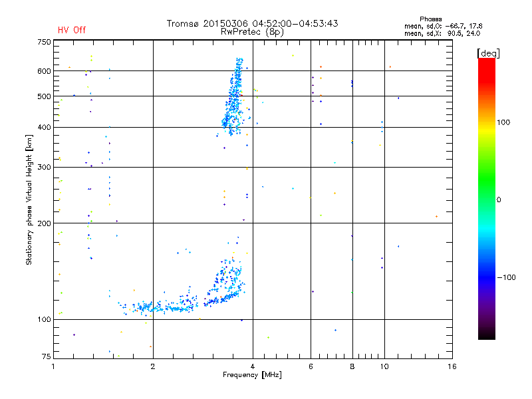Select the title Tromsø 20150306 04:52:00-04:53:43

click(x=253, y=23)
